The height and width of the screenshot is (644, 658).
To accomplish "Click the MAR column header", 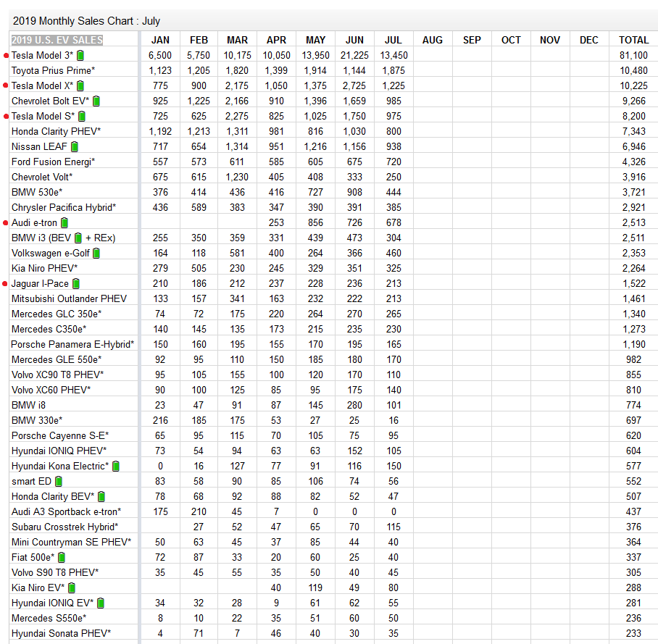I will click(x=238, y=40).
